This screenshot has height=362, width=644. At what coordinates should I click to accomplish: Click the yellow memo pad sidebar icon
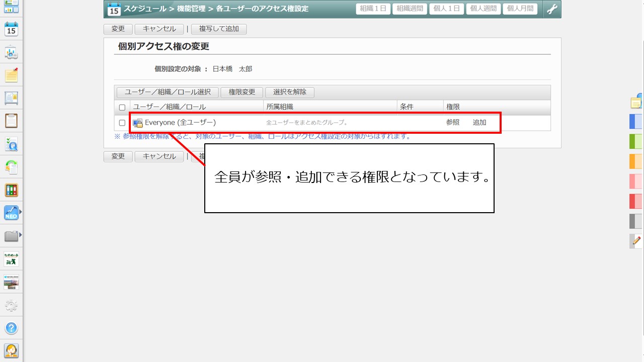(11, 75)
